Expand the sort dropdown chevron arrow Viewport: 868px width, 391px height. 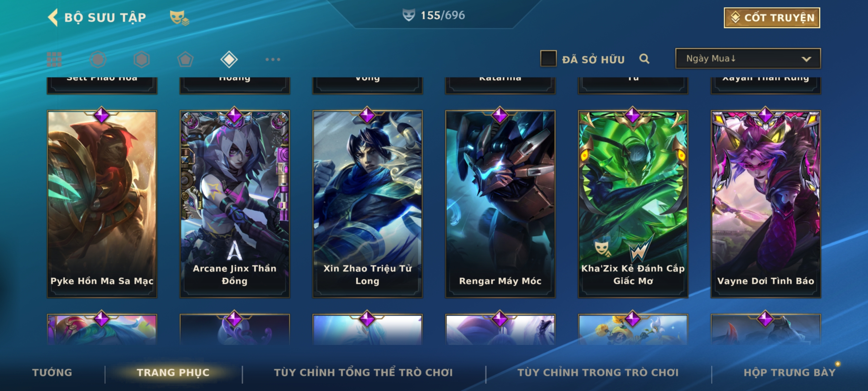tap(806, 59)
